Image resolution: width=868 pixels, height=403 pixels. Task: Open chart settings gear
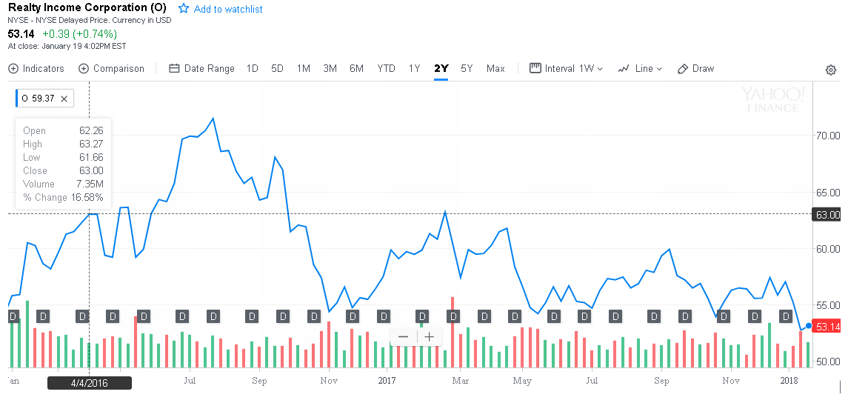click(830, 70)
